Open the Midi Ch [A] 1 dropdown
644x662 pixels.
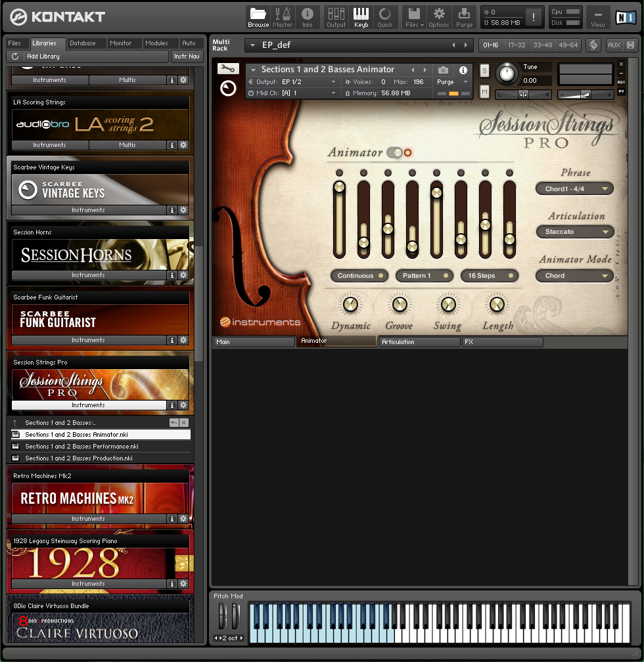[292, 93]
